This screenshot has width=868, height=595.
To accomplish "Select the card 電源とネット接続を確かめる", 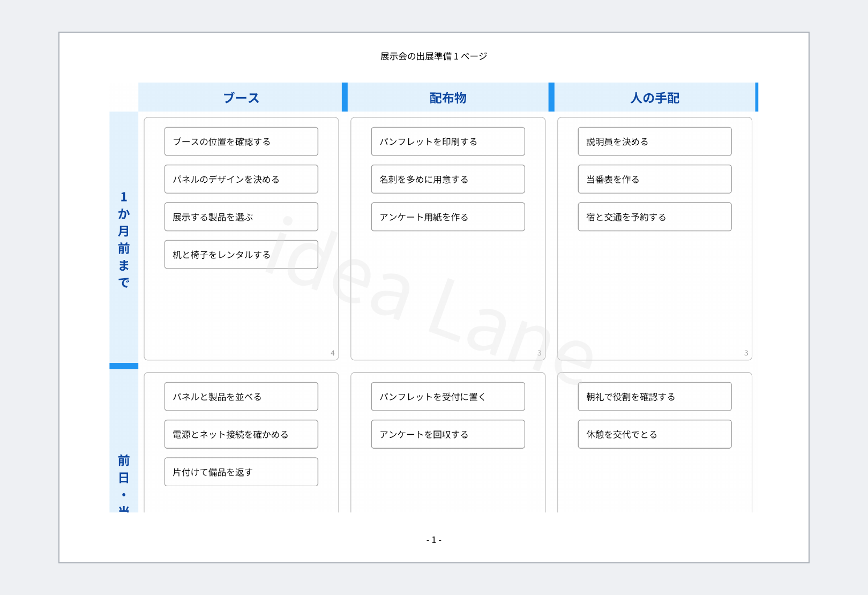I will [241, 434].
